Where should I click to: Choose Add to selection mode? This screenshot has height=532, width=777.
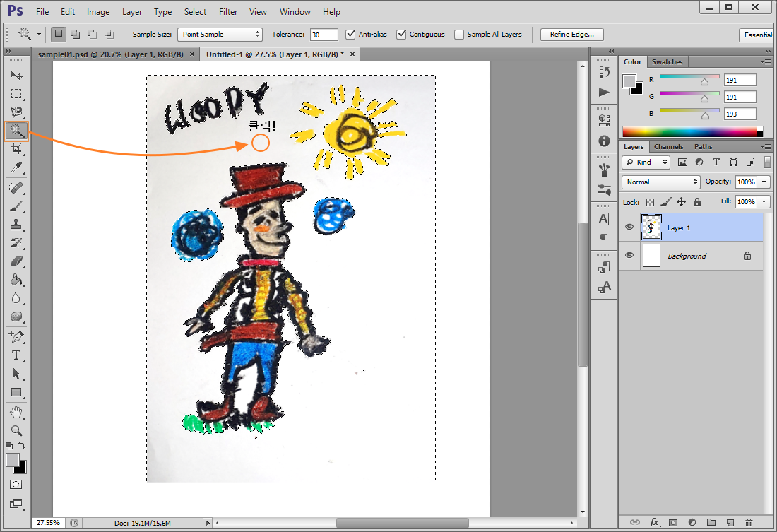(76, 34)
